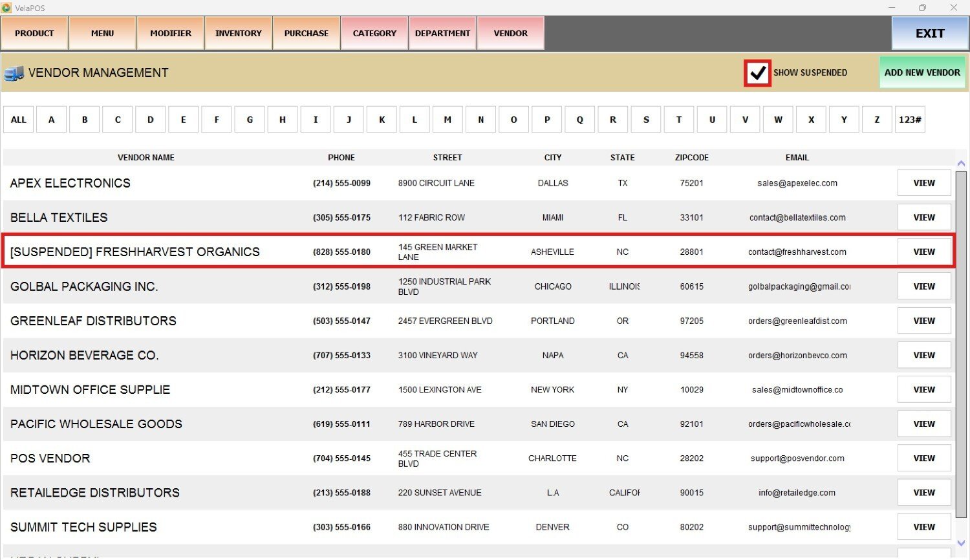Filter vendors by the 123# button

910,120
